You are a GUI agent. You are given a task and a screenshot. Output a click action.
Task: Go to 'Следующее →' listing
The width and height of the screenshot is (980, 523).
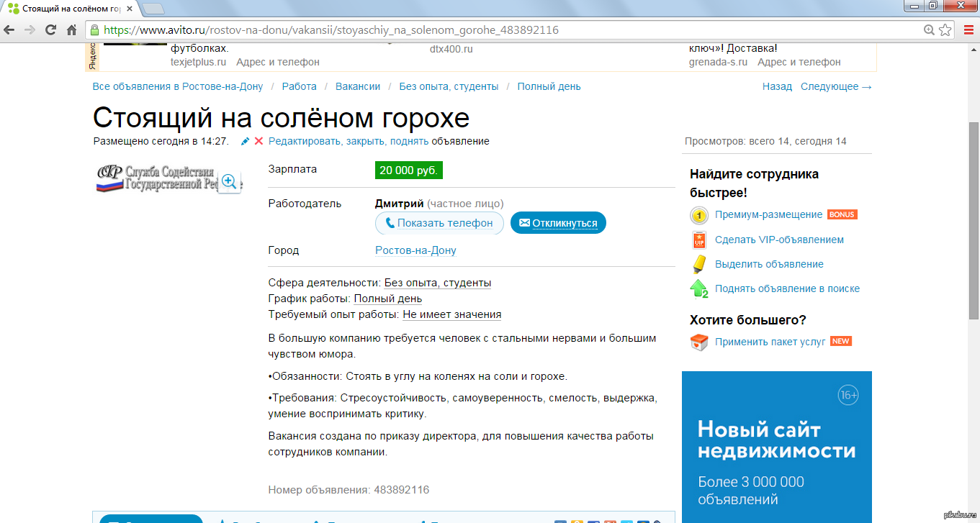pos(836,86)
